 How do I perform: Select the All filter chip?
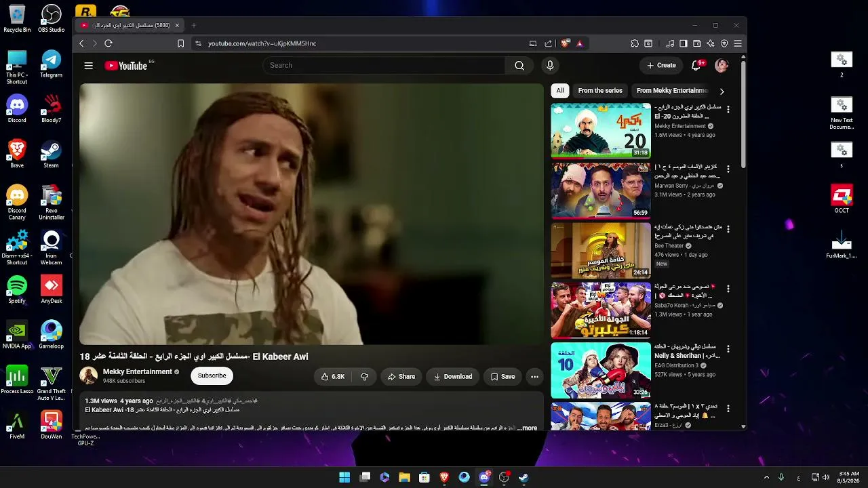pyautogui.click(x=560, y=91)
